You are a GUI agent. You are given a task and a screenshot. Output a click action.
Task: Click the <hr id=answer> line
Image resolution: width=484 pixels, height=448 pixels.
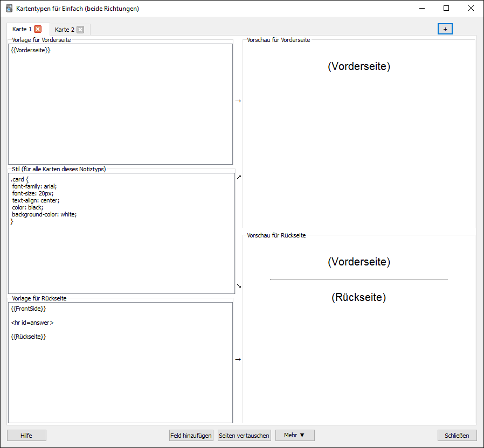click(32, 323)
